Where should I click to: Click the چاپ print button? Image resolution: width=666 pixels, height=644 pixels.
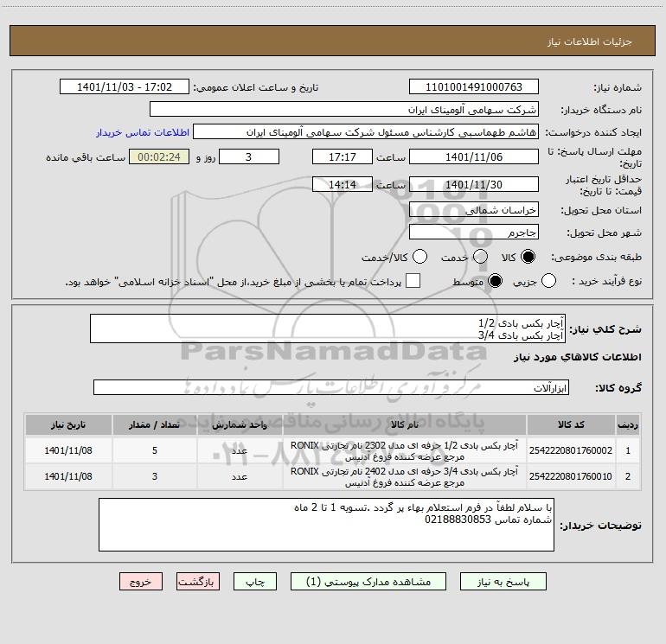pyautogui.click(x=255, y=582)
